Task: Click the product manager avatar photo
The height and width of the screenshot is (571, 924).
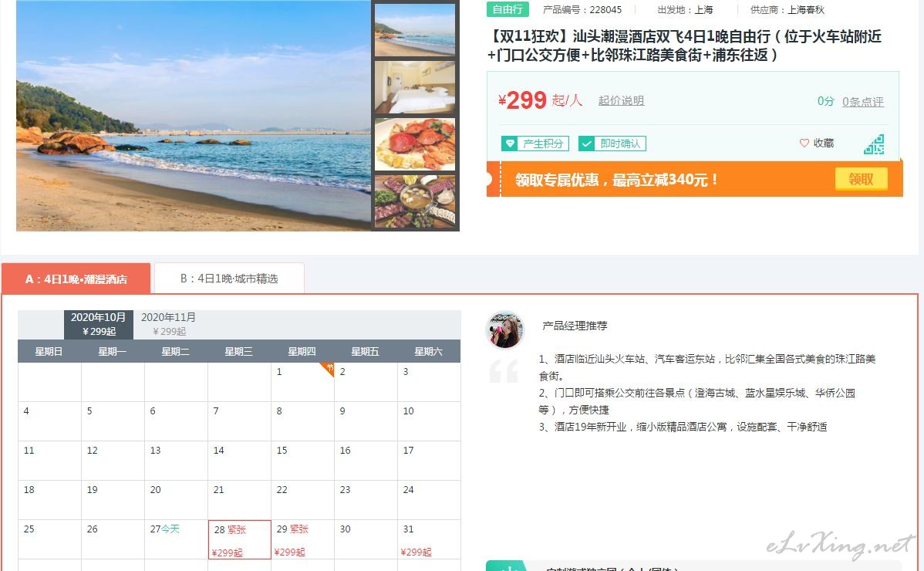Action: coord(504,330)
